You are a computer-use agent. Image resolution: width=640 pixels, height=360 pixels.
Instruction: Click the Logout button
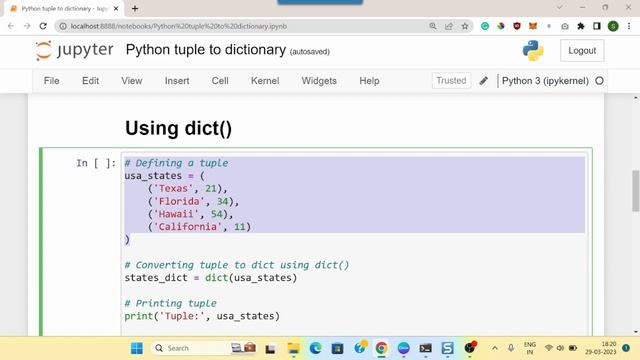click(x=582, y=51)
